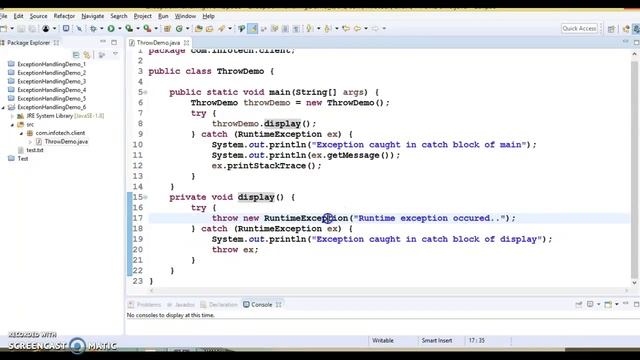Click the External Tools run icon
Image resolution: width=640 pixels, height=360 pixels.
[x=147, y=29]
